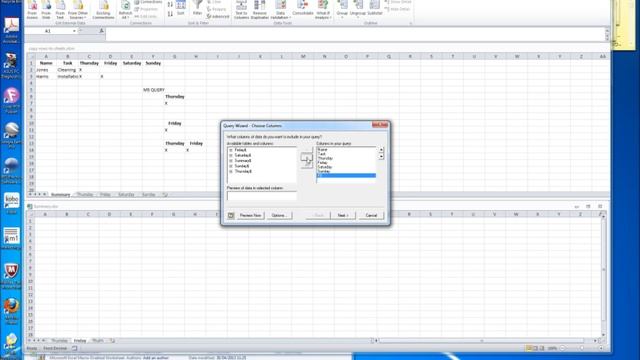The height and width of the screenshot is (360, 640).
Task: Select cell B2 containing Cleaning
Action: coord(67,70)
